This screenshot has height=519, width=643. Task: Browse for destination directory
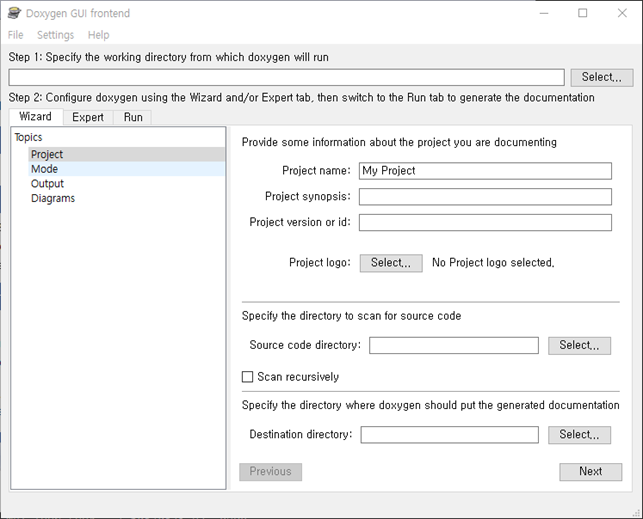579,435
